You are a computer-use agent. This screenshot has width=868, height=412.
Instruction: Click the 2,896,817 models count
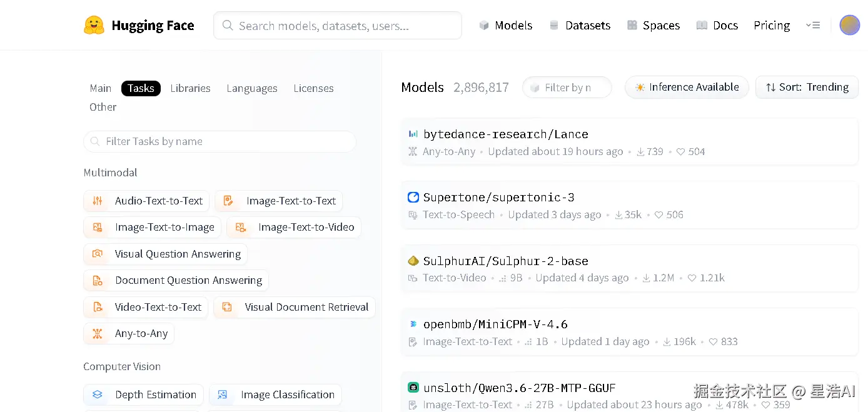click(x=481, y=88)
